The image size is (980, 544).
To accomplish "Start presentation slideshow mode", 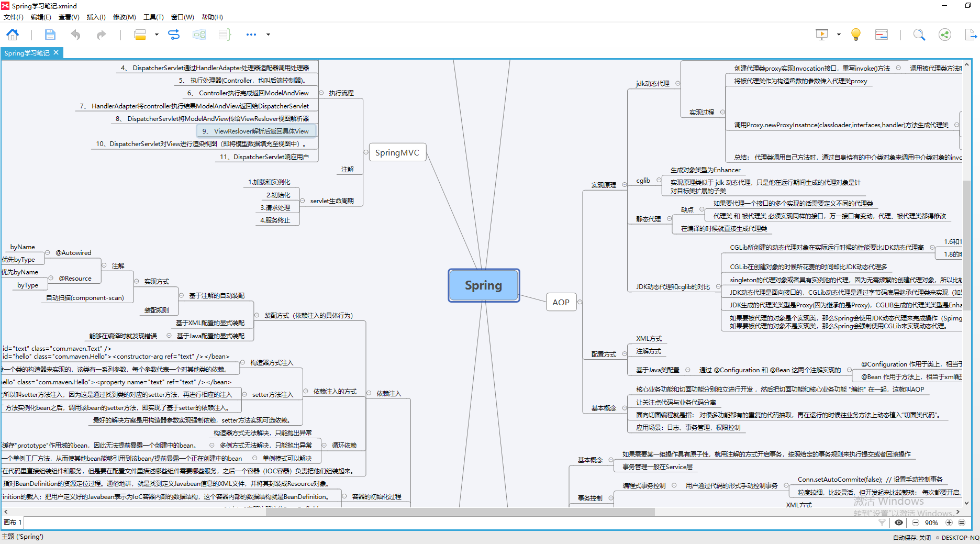I will (x=822, y=35).
